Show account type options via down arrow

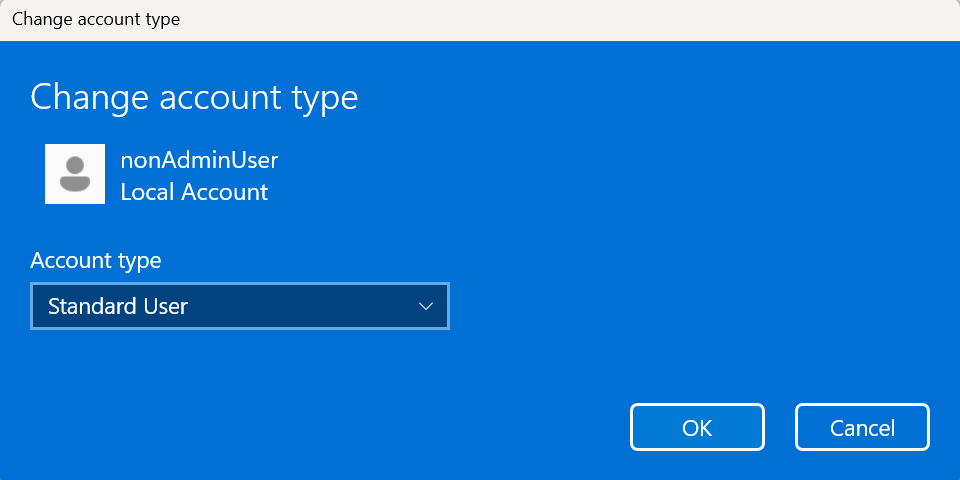tap(426, 306)
